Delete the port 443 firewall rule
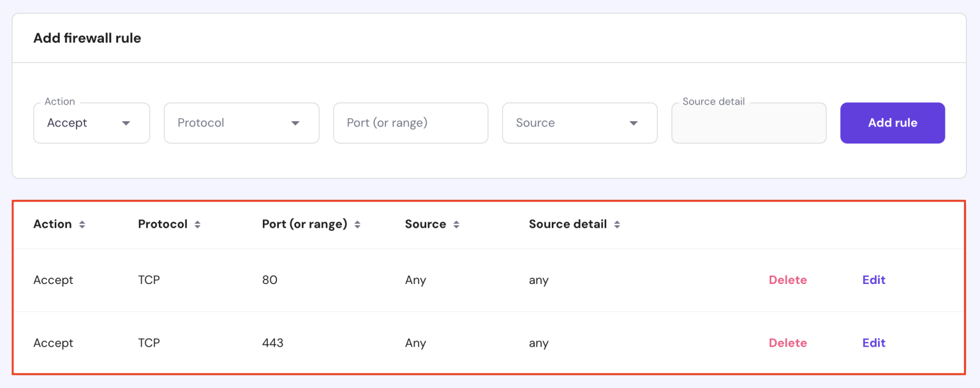 pyautogui.click(x=787, y=343)
